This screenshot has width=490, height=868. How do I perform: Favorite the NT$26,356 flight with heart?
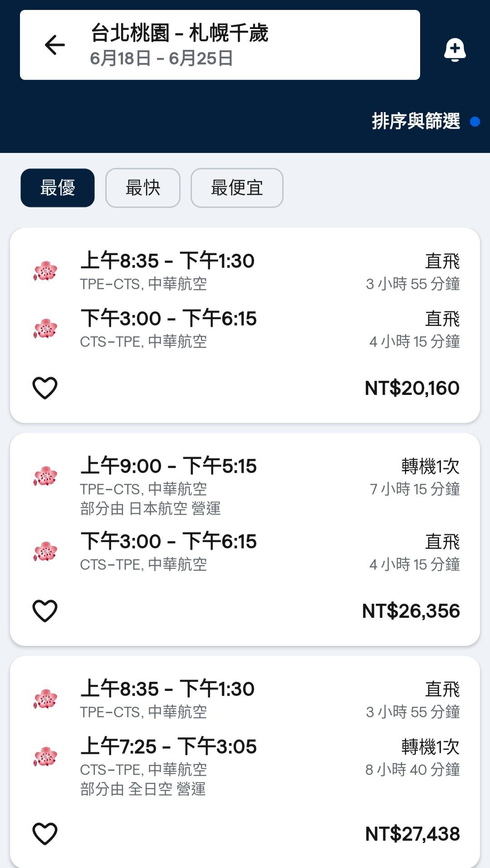click(45, 611)
